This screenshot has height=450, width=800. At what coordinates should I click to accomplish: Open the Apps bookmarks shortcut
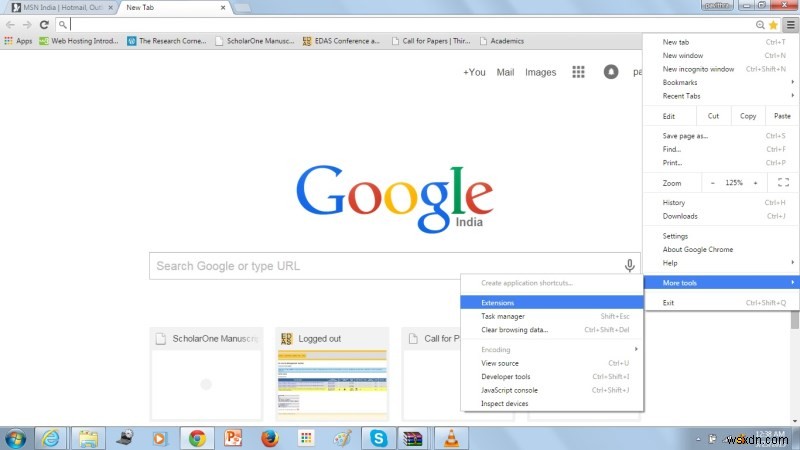click(18, 41)
